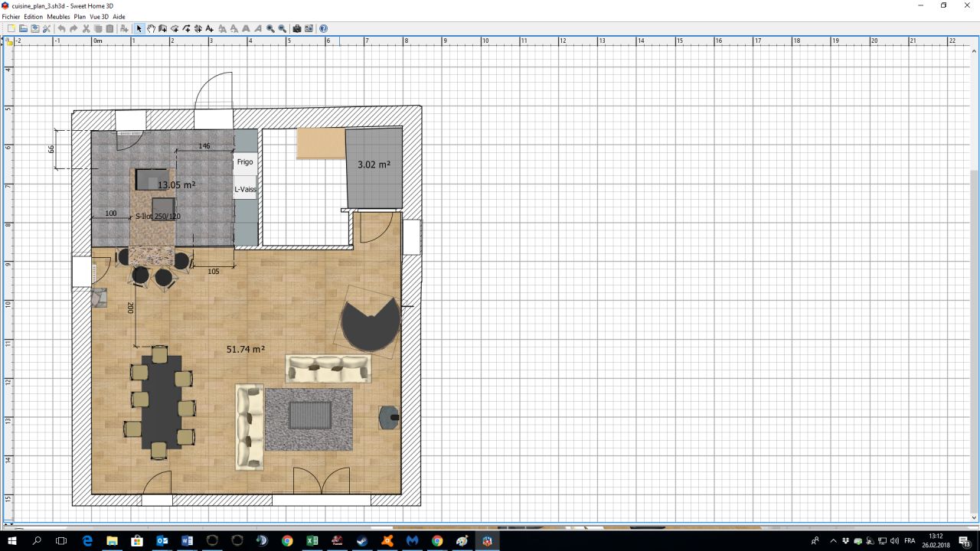This screenshot has width=980, height=551.
Task: Click the Create photo camera icon
Action: point(297,28)
